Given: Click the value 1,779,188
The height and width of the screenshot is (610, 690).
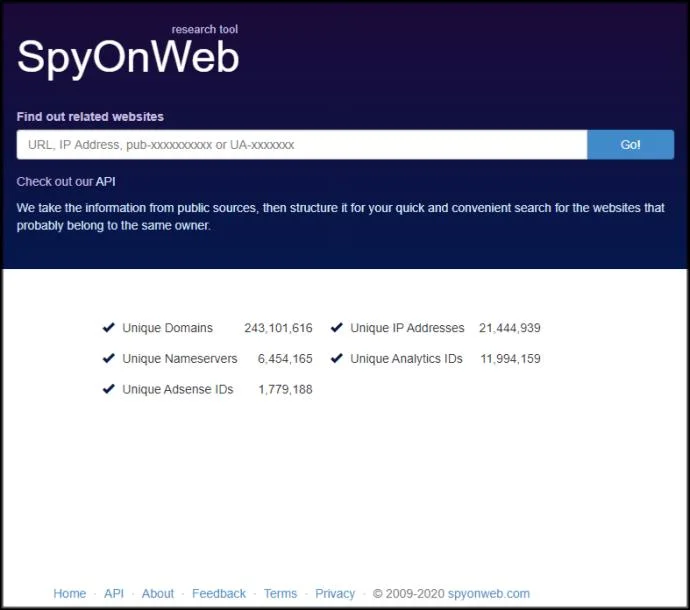Looking at the screenshot, I should 285,390.
